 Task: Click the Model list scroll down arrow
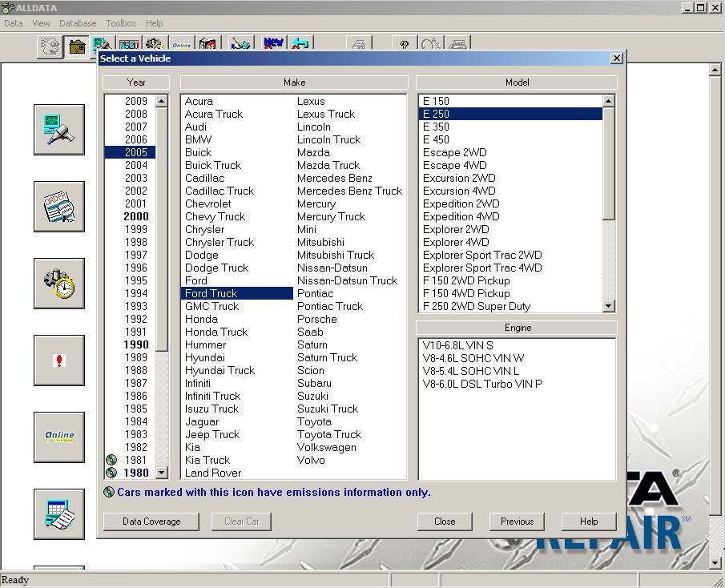point(609,306)
